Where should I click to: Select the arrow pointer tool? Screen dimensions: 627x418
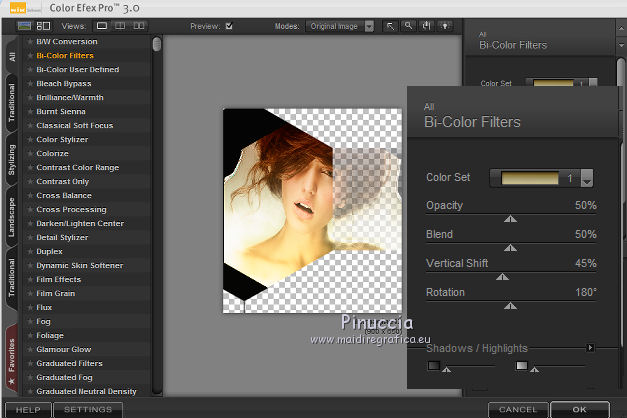coord(391,25)
